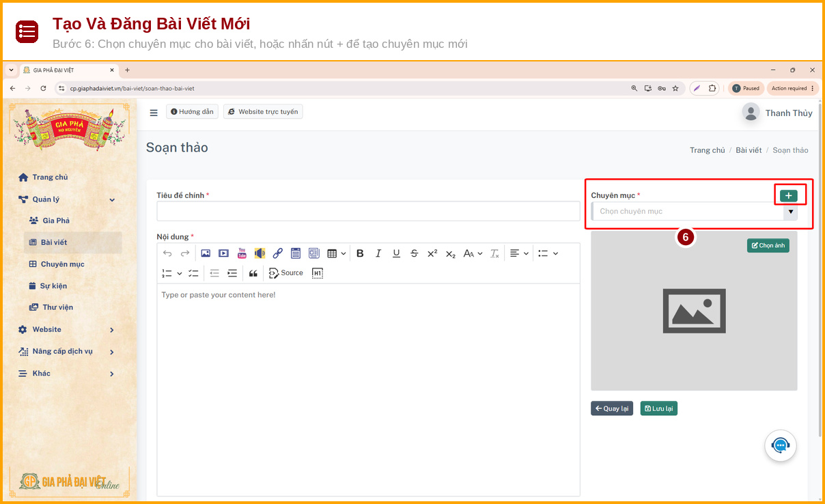This screenshot has height=504, width=825.
Task: Open a new browser tab
Action: (x=127, y=70)
